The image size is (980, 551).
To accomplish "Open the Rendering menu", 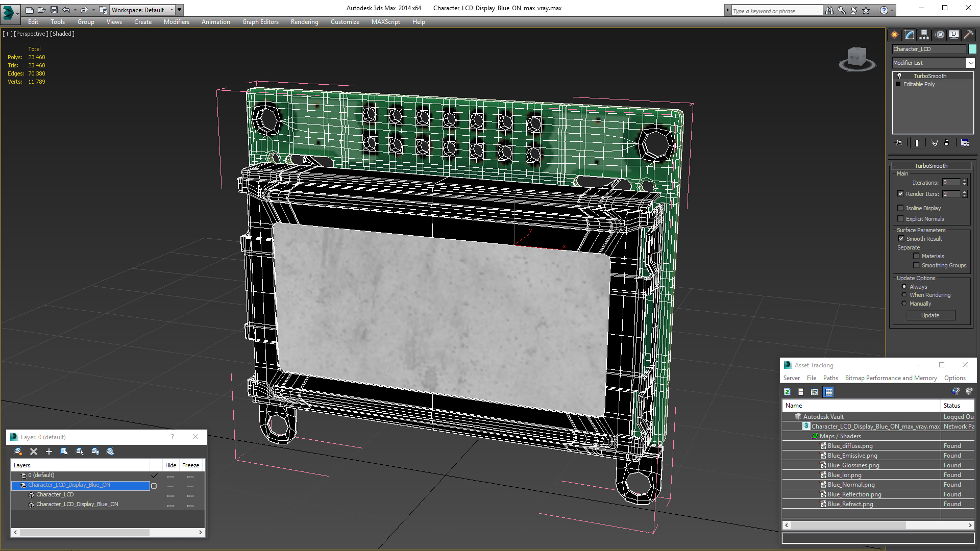I will point(305,22).
